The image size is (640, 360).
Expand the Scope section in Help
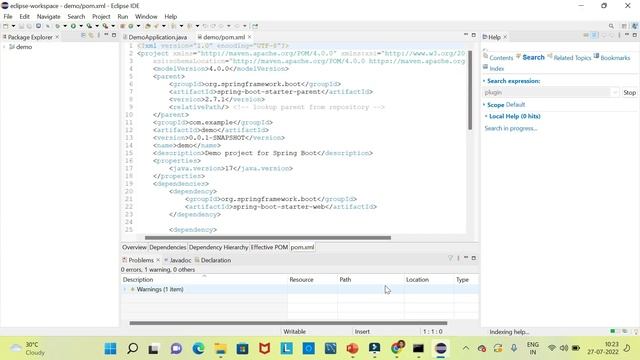coord(484,105)
